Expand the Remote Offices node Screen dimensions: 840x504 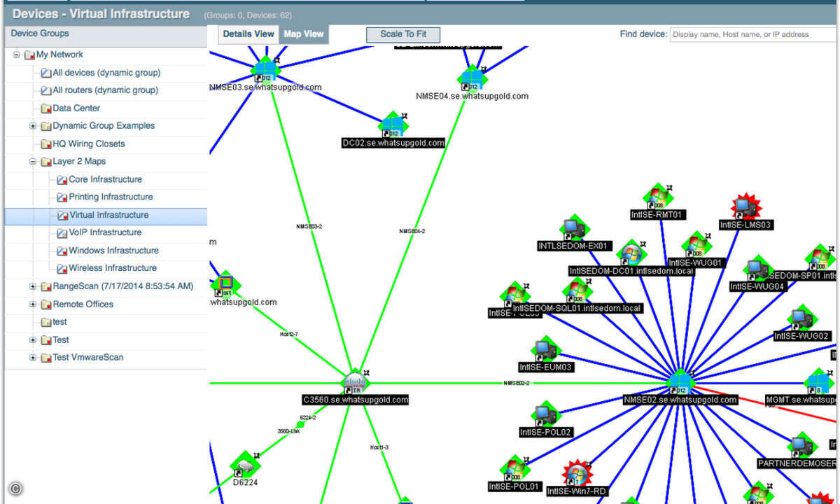(33, 304)
